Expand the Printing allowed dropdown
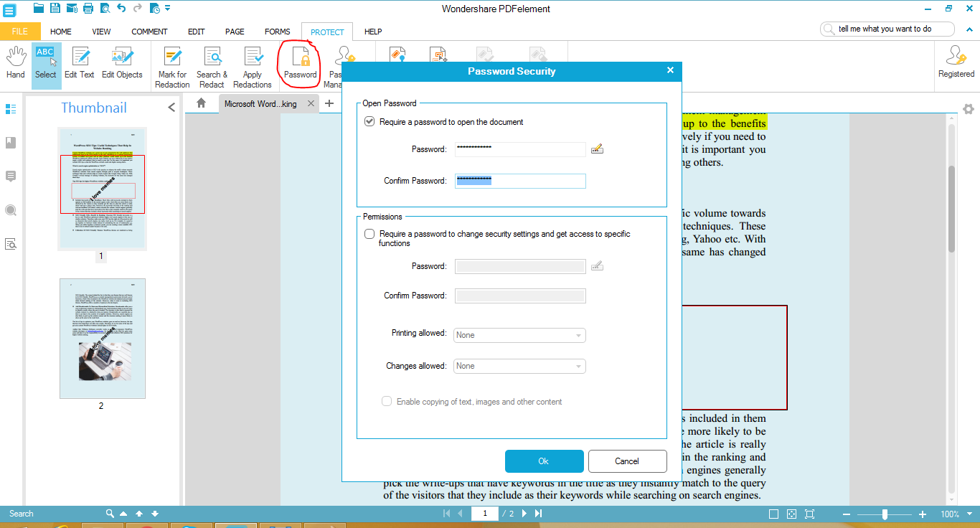Image resolution: width=980 pixels, height=528 pixels. pyautogui.click(x=519, y=335)
